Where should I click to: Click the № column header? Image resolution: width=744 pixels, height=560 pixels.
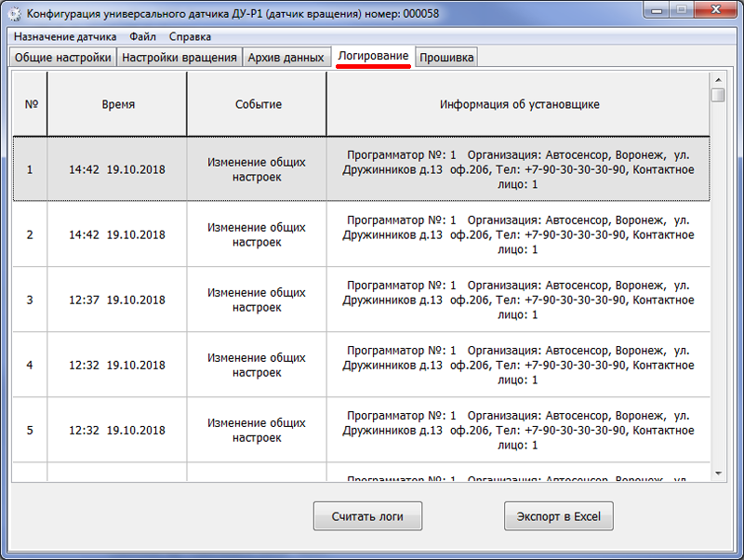click(30, 104)
